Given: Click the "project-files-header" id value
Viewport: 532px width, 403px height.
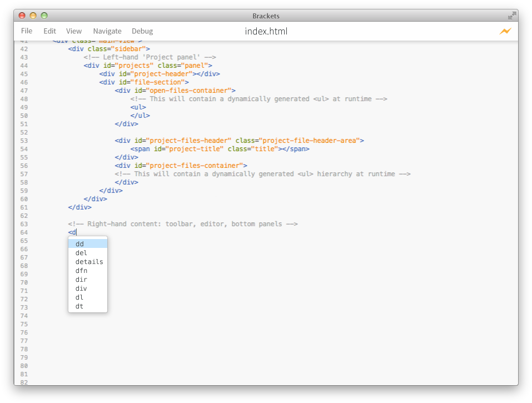Looking at the screenshot, I should click(x=188, y=141).
